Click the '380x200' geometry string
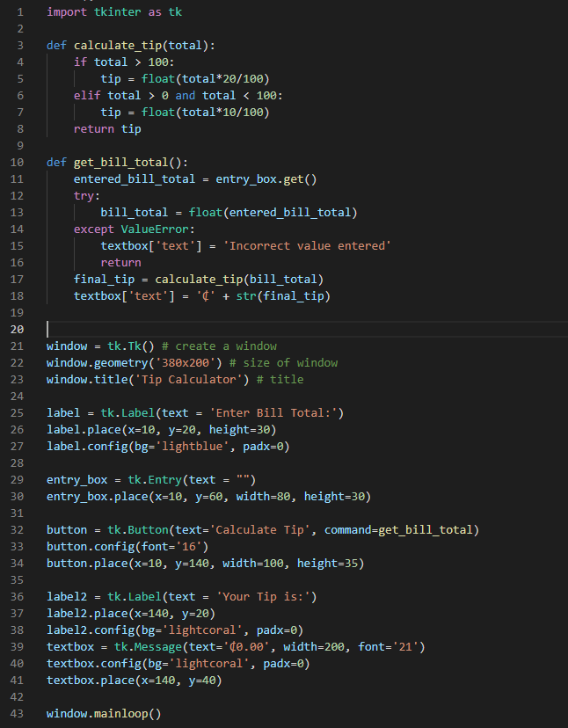Image resolution: width=568 pixels, height=728 pixels. (x=186, y=363)
